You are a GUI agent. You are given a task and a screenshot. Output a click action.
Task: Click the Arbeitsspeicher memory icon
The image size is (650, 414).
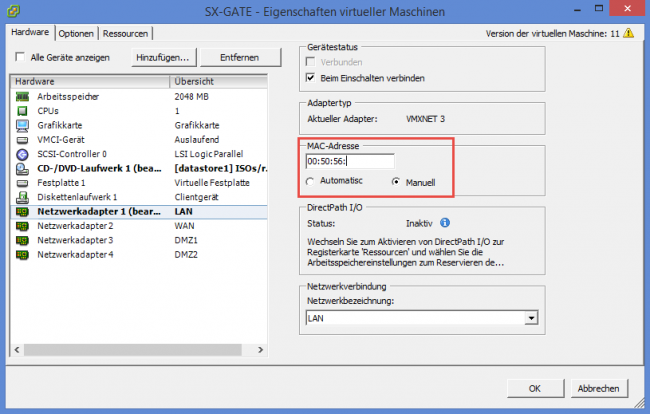point(20,96)
